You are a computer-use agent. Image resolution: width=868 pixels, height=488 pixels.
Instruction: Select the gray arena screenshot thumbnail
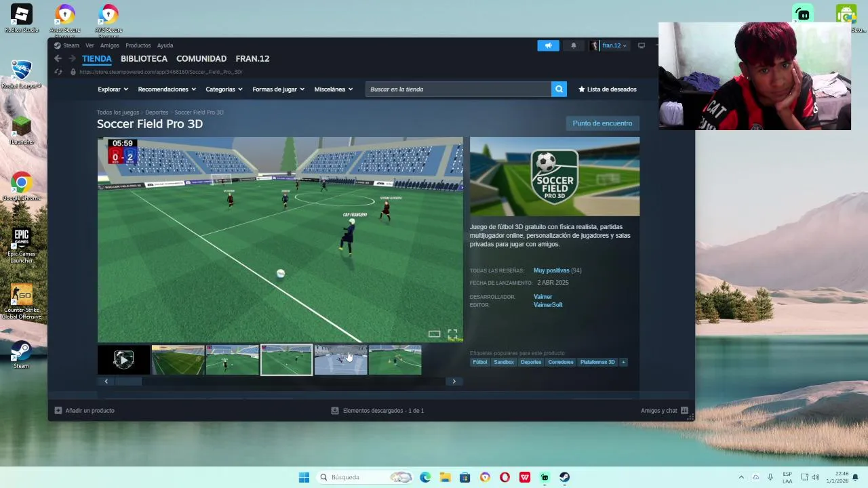[x=340, y=360]
